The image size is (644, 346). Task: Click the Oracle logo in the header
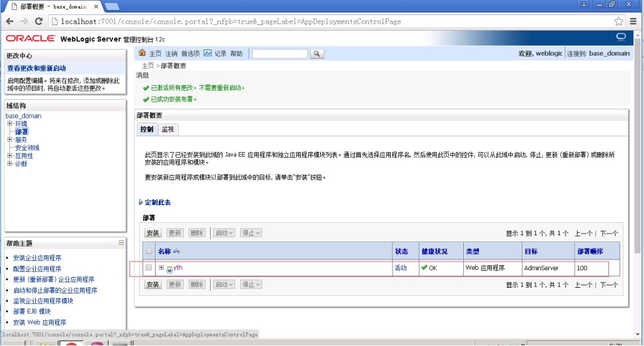[x=30, y=38]
